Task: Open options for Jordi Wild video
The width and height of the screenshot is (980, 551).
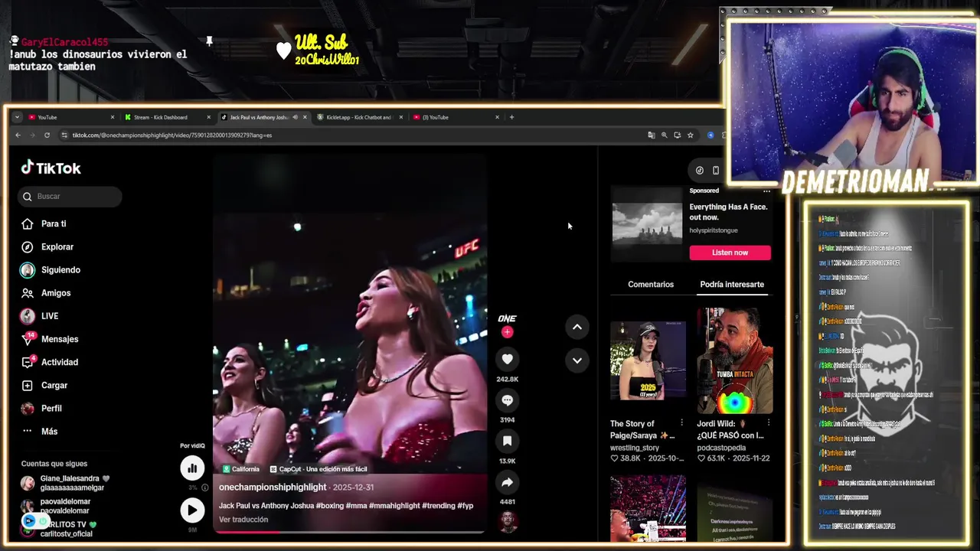Action: (x=768, y=423)
